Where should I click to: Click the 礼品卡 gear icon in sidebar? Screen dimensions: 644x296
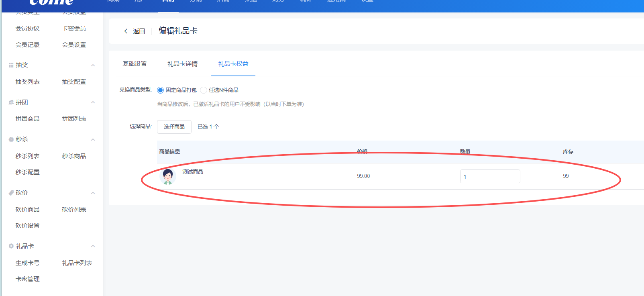click(x=11, y=246)
